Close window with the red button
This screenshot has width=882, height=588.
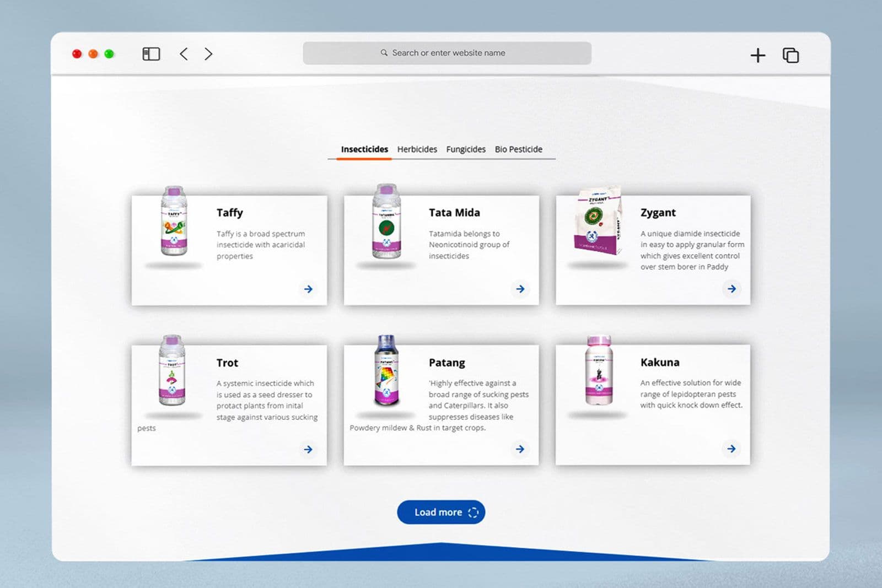(77, 53)
